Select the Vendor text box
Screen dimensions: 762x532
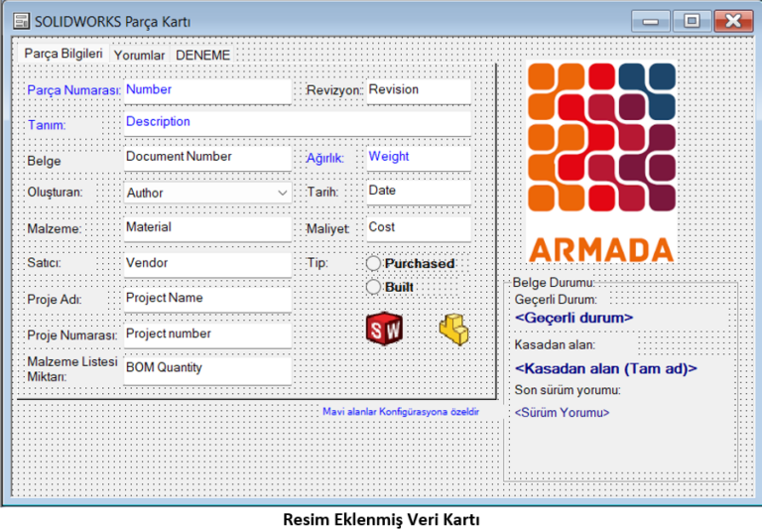[x=206, y=264]
